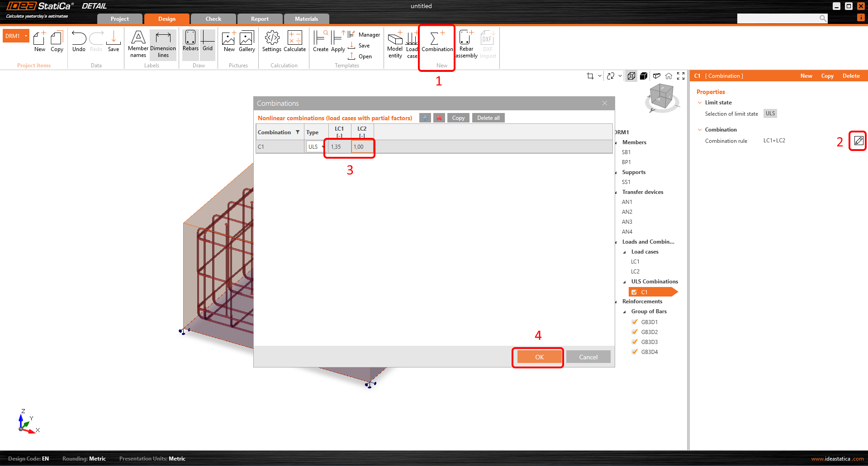Uncheck the GB3D4 reinforcement group
The height and width of the screenshot is (466, 868).
(x=635, y=352)
